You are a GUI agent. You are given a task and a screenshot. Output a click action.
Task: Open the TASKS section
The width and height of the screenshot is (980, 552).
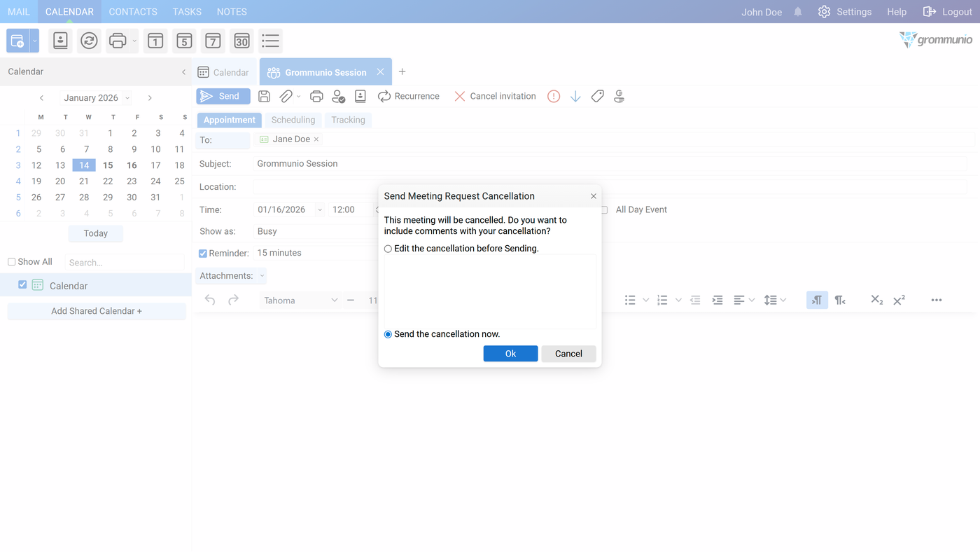tap(187, 12)
